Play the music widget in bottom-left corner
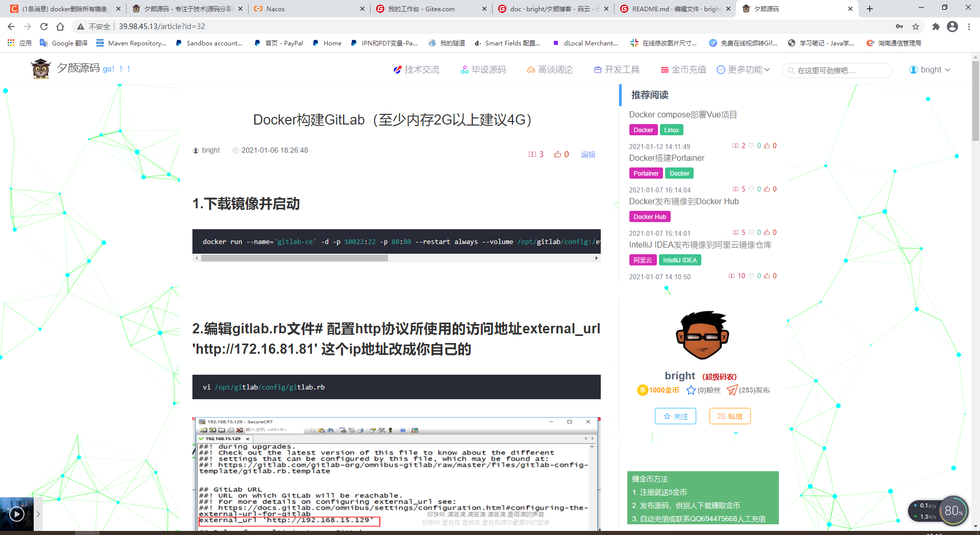Viewport: 980px width, 535px height. tap(17, 514)
